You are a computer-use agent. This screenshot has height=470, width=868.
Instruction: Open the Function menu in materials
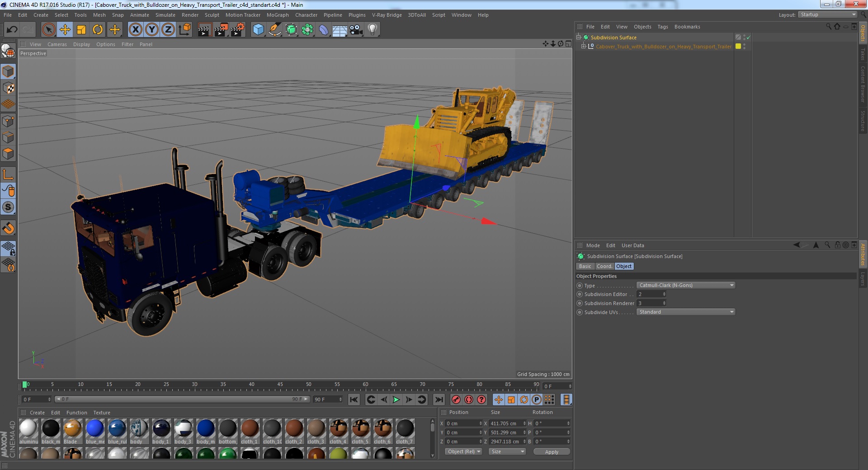pyautogui.click(x=76, y=413)
